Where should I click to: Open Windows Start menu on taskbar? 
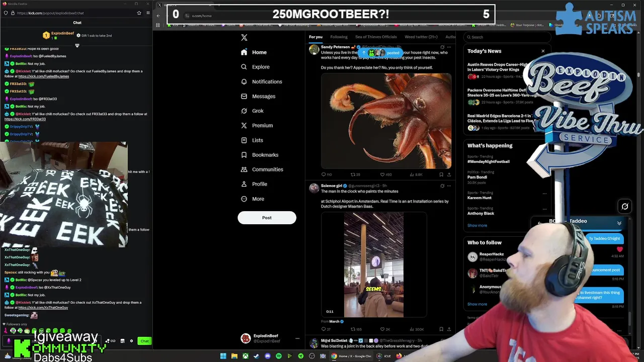point(223,356)
